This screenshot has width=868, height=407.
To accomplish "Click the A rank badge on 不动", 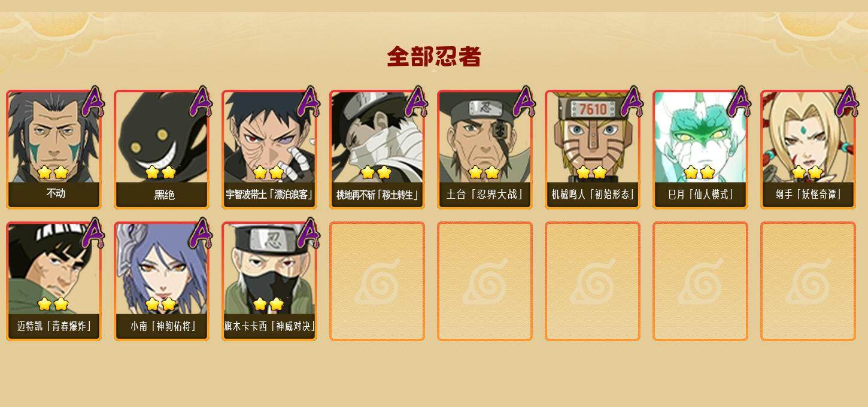I will [93, 102].
